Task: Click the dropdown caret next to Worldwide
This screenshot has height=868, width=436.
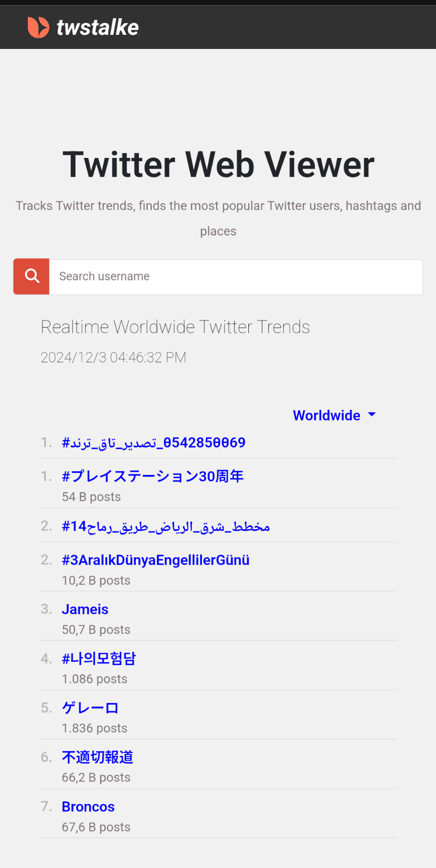Action: click(x=371, y=415)
